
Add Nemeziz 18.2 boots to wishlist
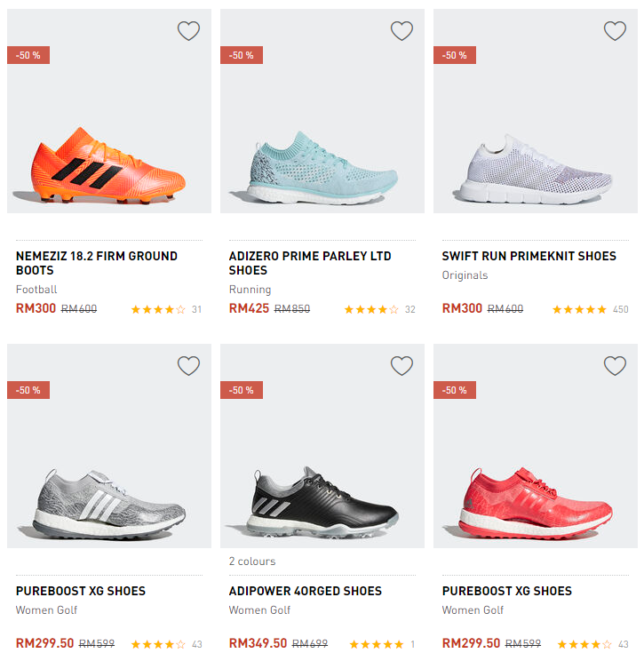pyautogui.click(x=188, y=31)
